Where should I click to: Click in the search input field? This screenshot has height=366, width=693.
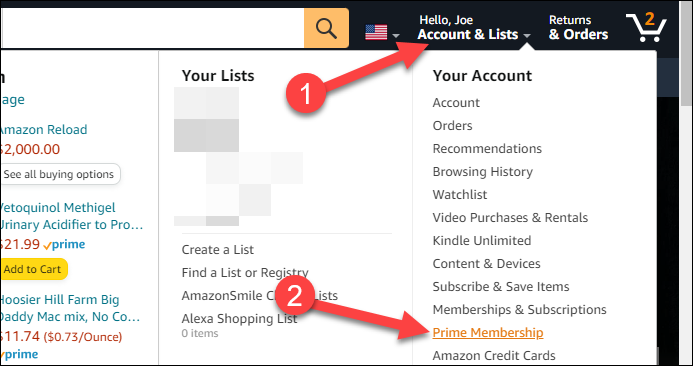click(152, 28)
